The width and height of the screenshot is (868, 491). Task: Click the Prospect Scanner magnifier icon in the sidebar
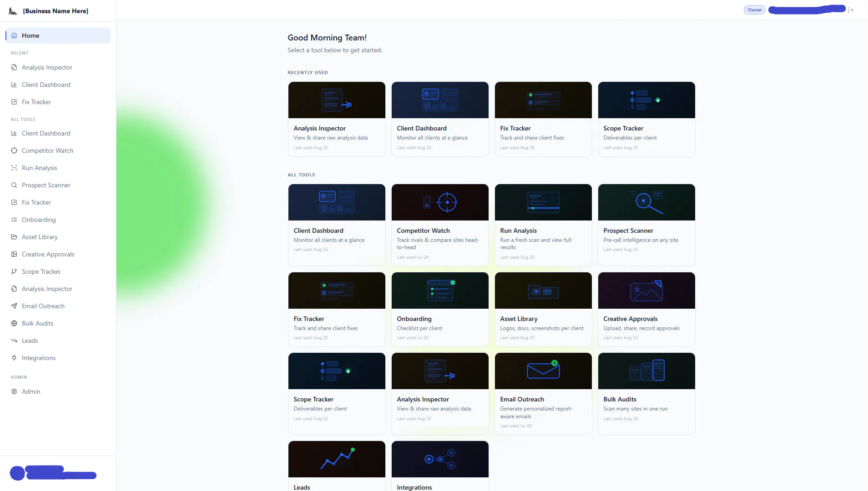(14, 185)
